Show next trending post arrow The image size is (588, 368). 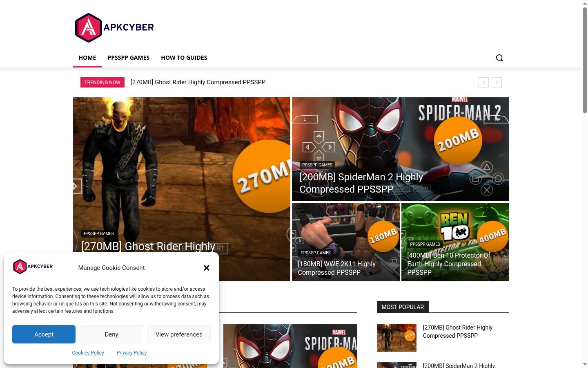(497, 82)
